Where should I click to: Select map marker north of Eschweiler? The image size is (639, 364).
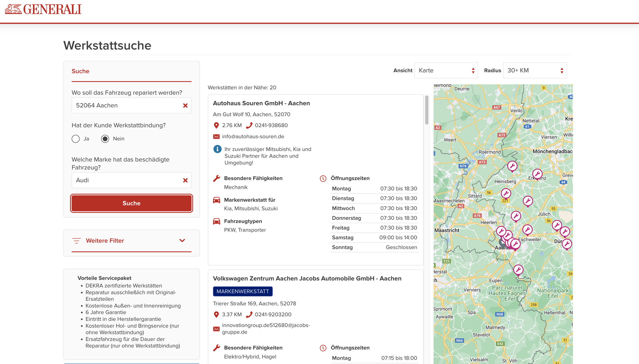click(x=527, y=230)
